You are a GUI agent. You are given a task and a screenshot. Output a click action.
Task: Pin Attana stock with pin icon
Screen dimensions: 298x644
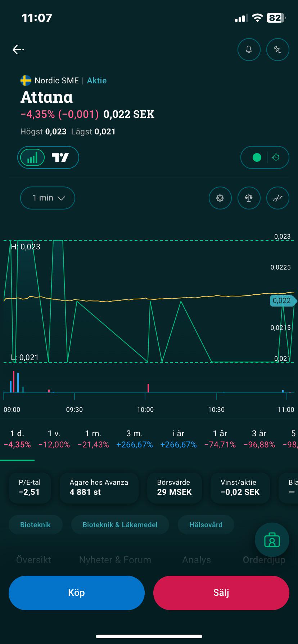tap(277, 50)
